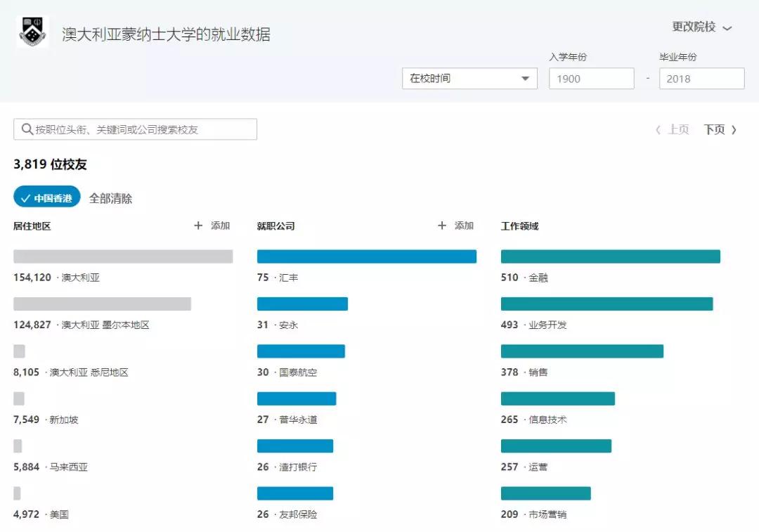
Task: Select the 汇丰 company bar
Action: click(x=366, y=257)
